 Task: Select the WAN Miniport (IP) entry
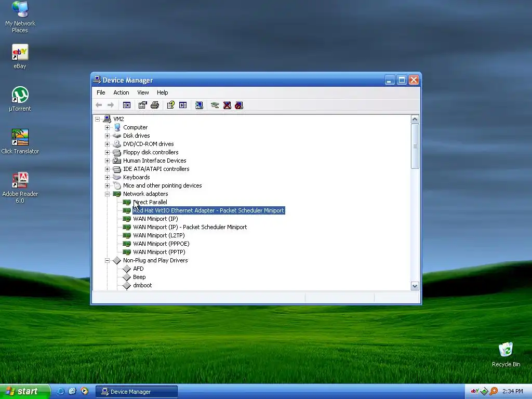(155, 219)
